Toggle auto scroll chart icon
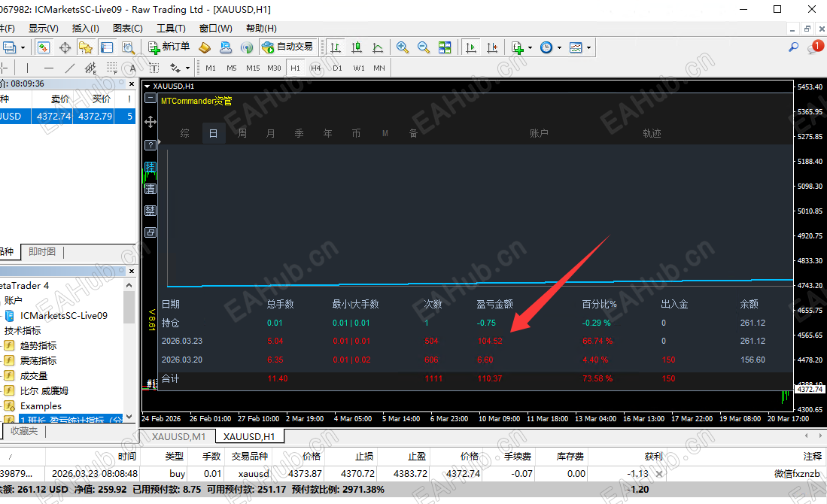This screenshot has height=504, width=827. click(470, 47)
